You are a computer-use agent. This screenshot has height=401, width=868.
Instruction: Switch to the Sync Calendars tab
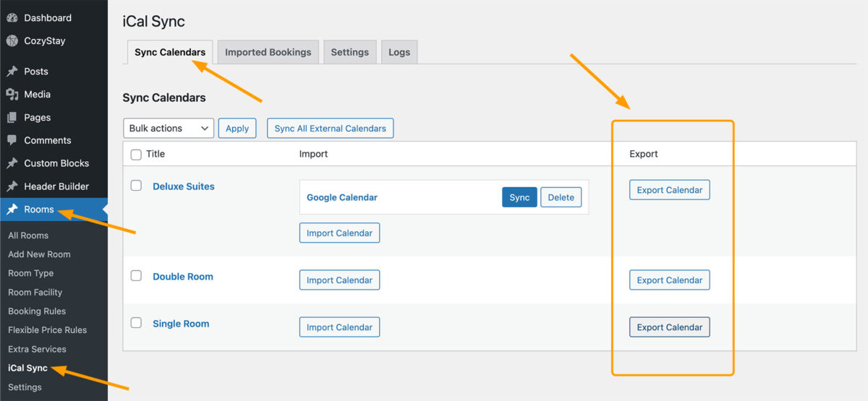pyautogui.click(x=170, y=52)
